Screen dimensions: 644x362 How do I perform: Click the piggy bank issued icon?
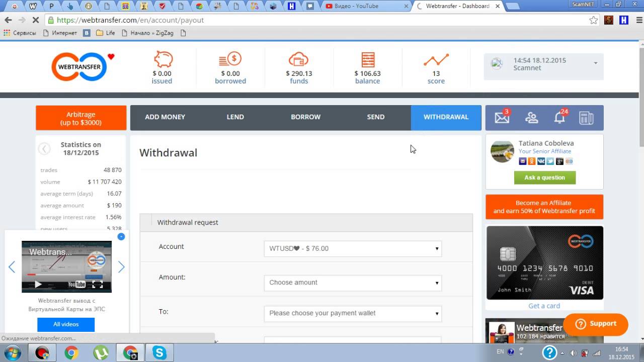click(163, 59)
